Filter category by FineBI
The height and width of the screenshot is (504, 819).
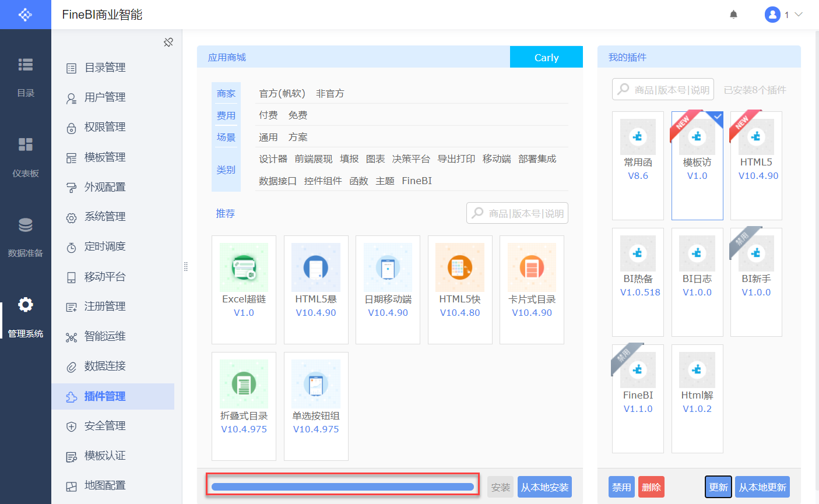tap(417, 181)
